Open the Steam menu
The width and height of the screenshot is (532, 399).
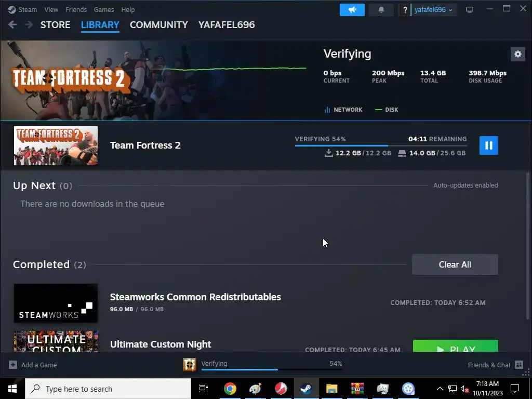point(28,10)
